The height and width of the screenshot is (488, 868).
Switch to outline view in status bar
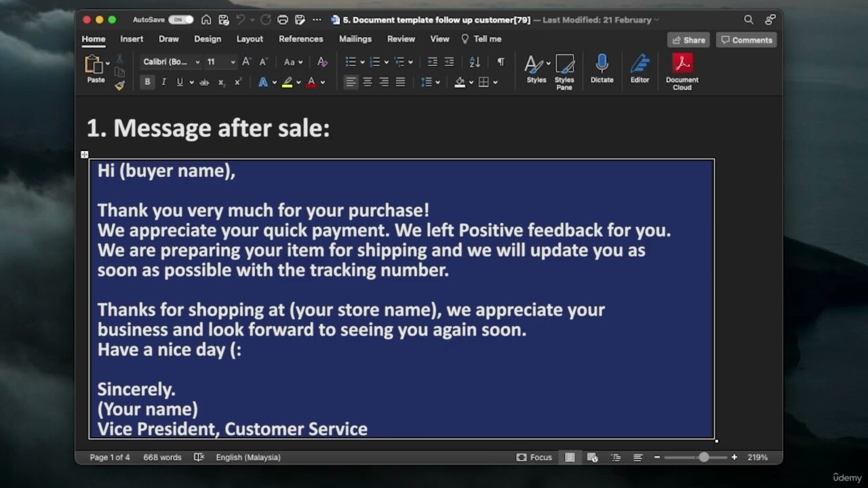(616, 457)
